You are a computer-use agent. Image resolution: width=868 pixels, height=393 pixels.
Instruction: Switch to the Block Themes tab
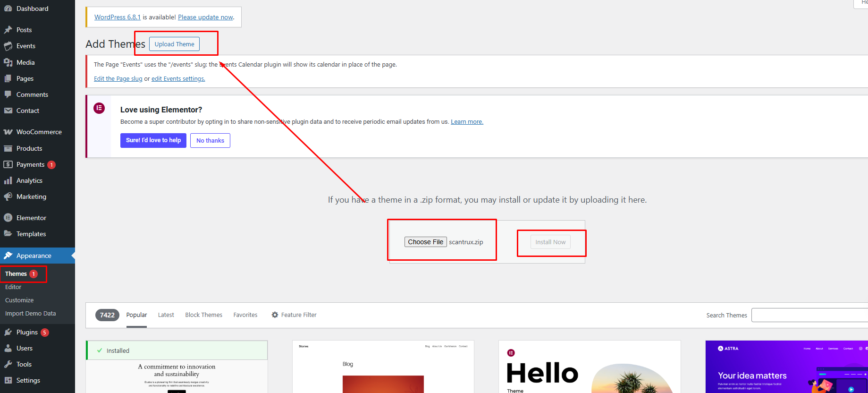pyautogui.click(x=203, y=315)
